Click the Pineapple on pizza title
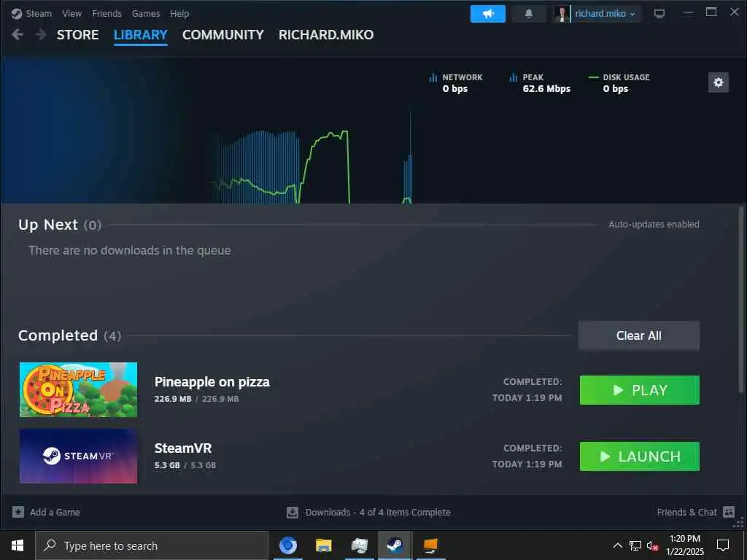 212,382
